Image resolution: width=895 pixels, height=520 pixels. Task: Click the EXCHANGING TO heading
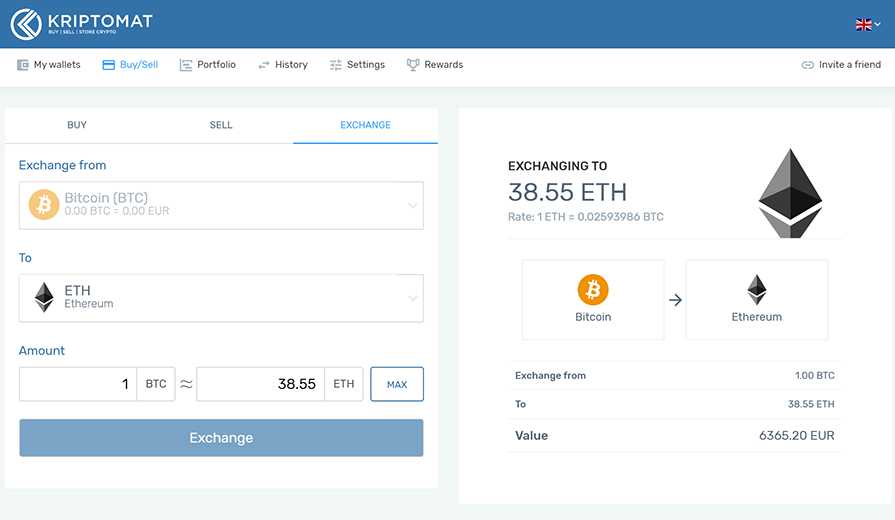coord(558,166)
